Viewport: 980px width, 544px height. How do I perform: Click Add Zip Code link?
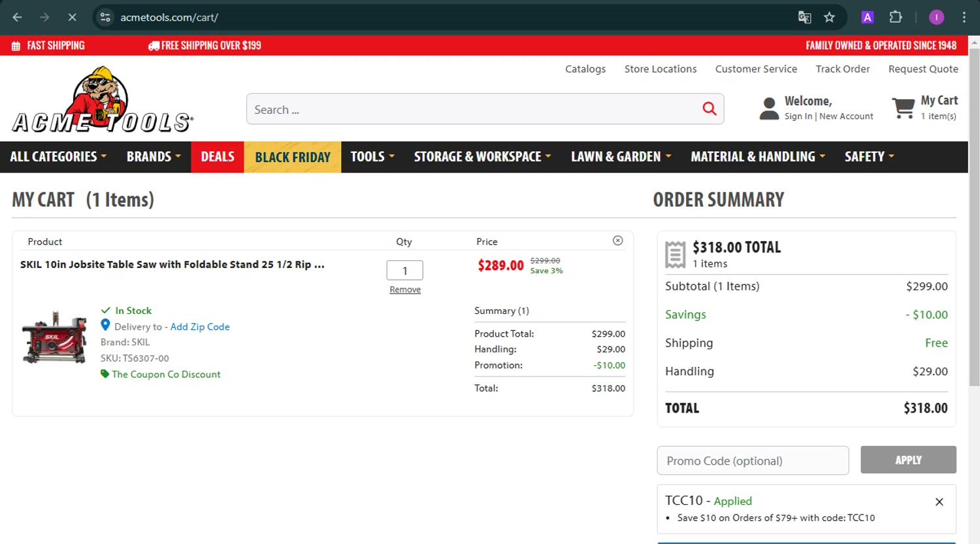coord(200,327)
